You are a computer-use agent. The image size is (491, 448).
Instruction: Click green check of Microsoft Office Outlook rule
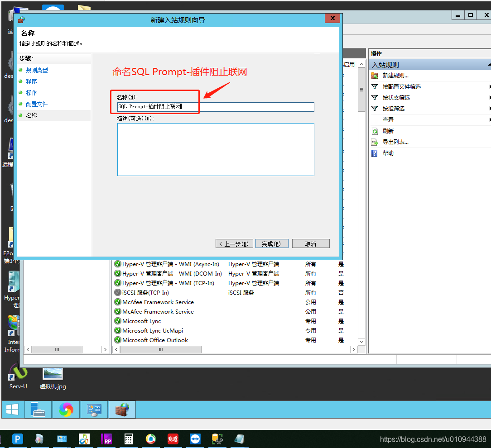point(118,340)
